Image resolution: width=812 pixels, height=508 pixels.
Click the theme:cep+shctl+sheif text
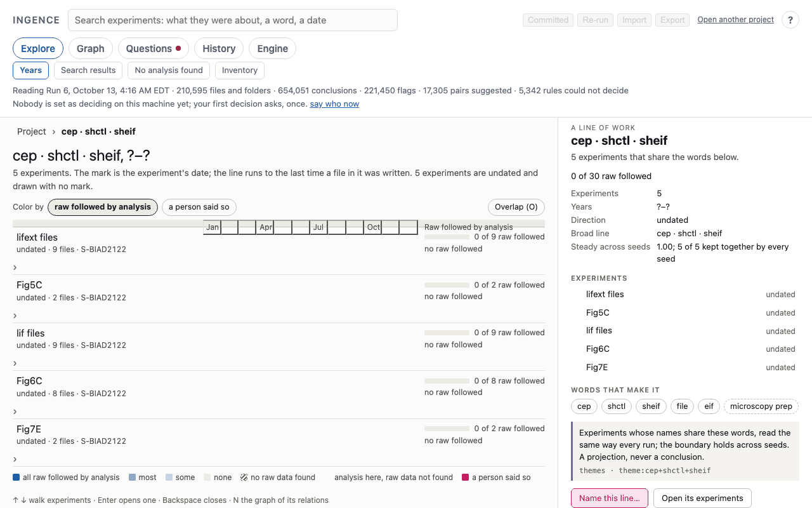[665, 471]
